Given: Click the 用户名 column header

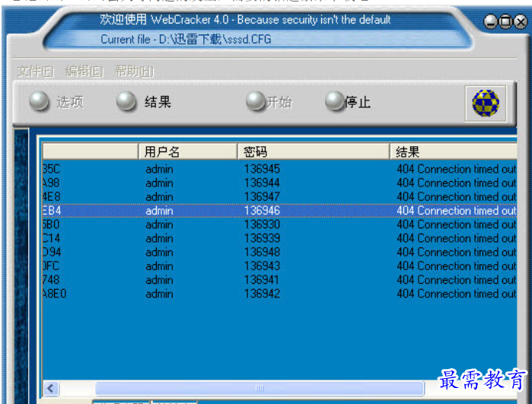Looking at the screenshot, I should coord(188,151).
